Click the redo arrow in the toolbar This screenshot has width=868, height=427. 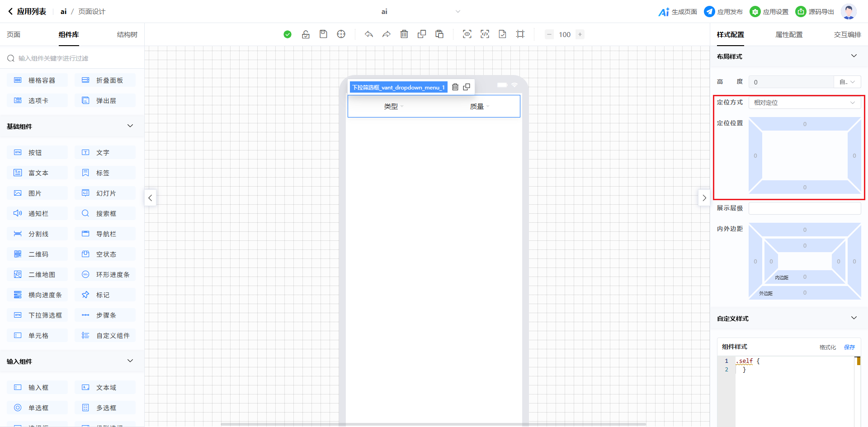tap(387, 34)
